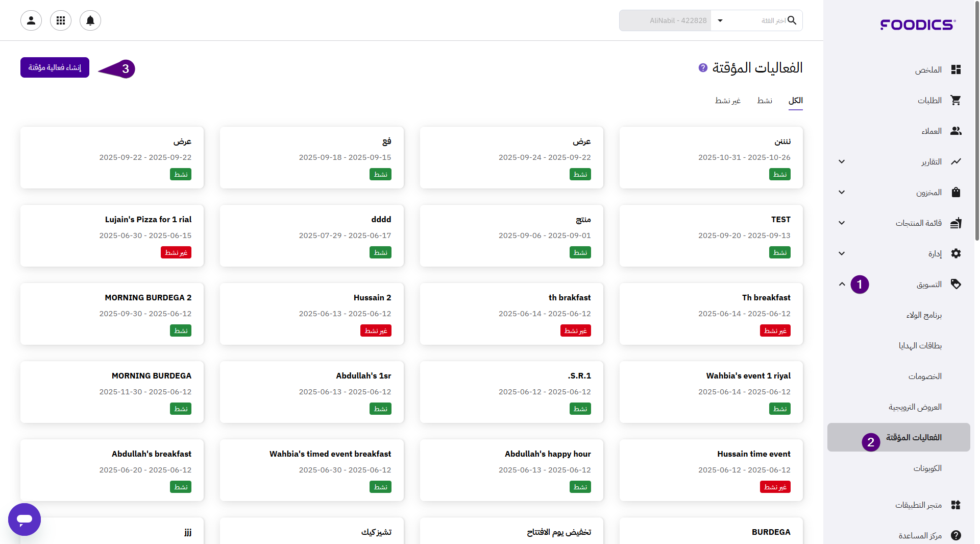Open the apps grid menu
Screen dimensions: 980x544
(x=61, y=20)
